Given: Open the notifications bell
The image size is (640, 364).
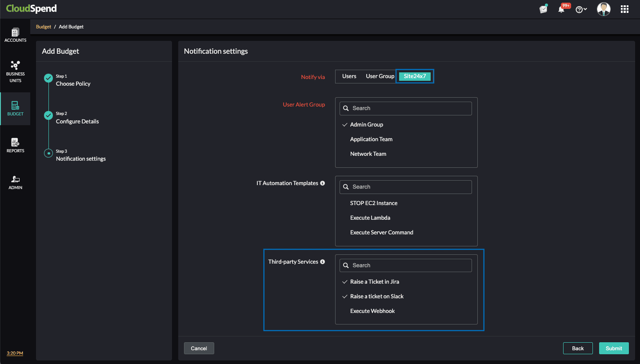Looking at the screenshot, I should (x=561, y=9).
